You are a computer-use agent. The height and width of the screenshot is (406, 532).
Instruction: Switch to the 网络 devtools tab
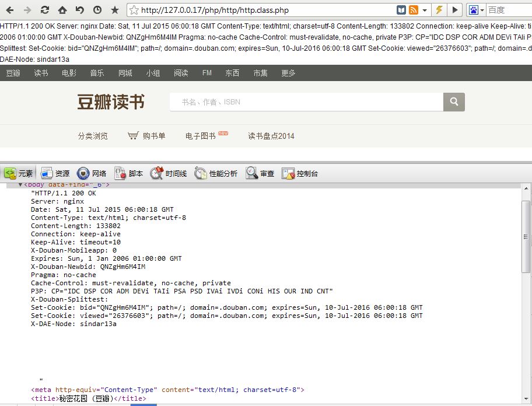click(92, 173)
